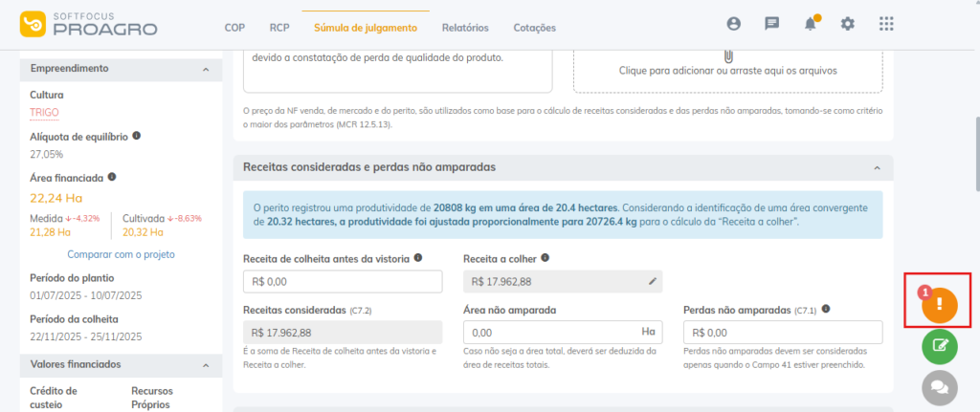This screenshot has width=980, height=412.
Task: Click info icon next to Perdas não amparadas
Action: [x=825, y=310]
